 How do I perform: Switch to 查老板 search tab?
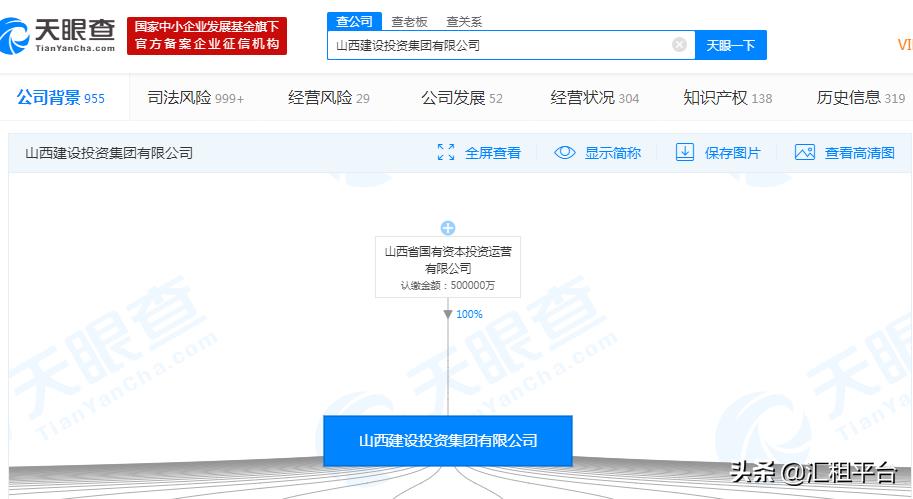408,21
